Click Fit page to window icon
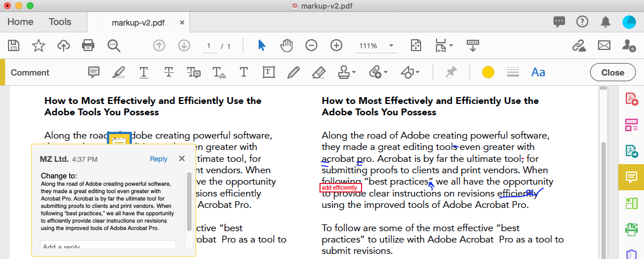Screen dimensions: 644x259 [x=416, y=45]
